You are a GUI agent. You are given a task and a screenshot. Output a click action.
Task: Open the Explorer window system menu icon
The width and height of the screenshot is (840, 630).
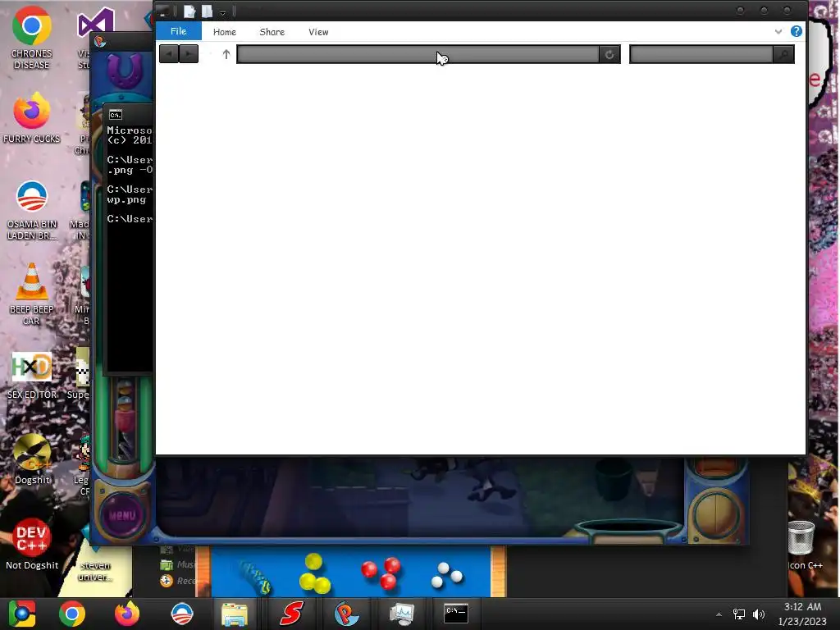click(163, 11)
